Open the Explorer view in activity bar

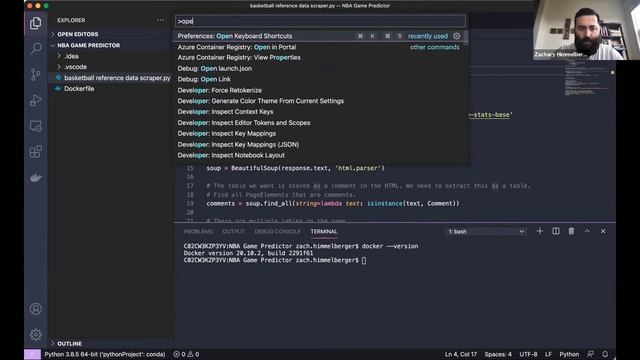36,23
